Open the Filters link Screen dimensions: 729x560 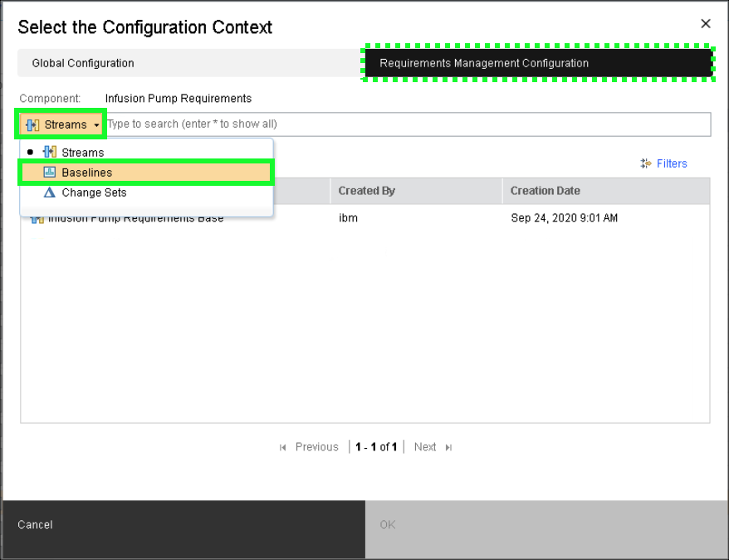point(671,164)
